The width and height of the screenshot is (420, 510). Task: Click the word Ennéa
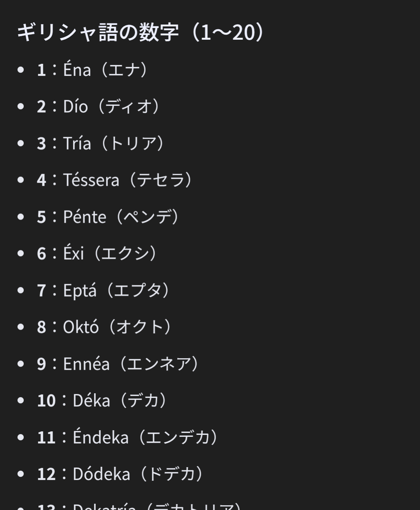coord(86,364)
